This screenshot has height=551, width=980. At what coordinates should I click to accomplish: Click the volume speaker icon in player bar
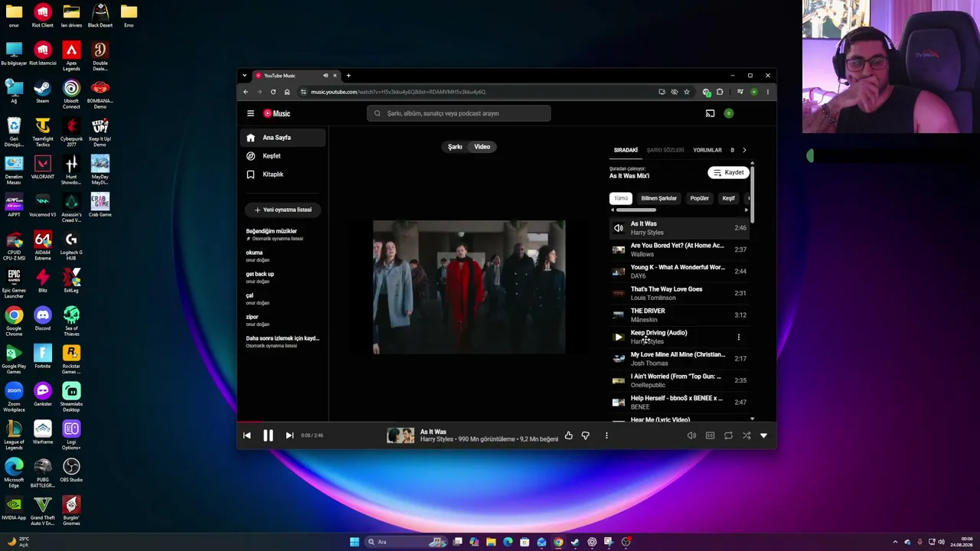click(x=691, y=435)
